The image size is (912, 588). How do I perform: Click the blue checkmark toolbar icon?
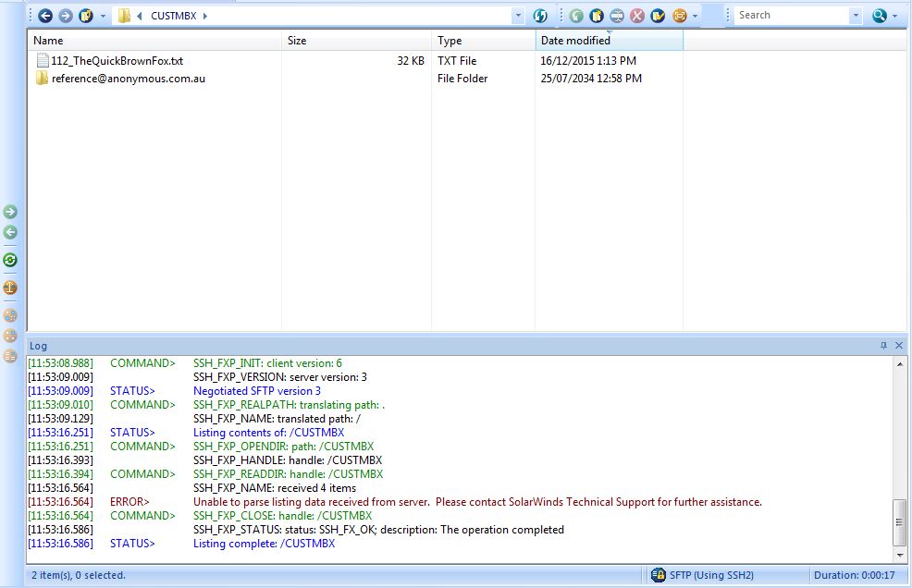pyautogui.click(x=658, y=16)
